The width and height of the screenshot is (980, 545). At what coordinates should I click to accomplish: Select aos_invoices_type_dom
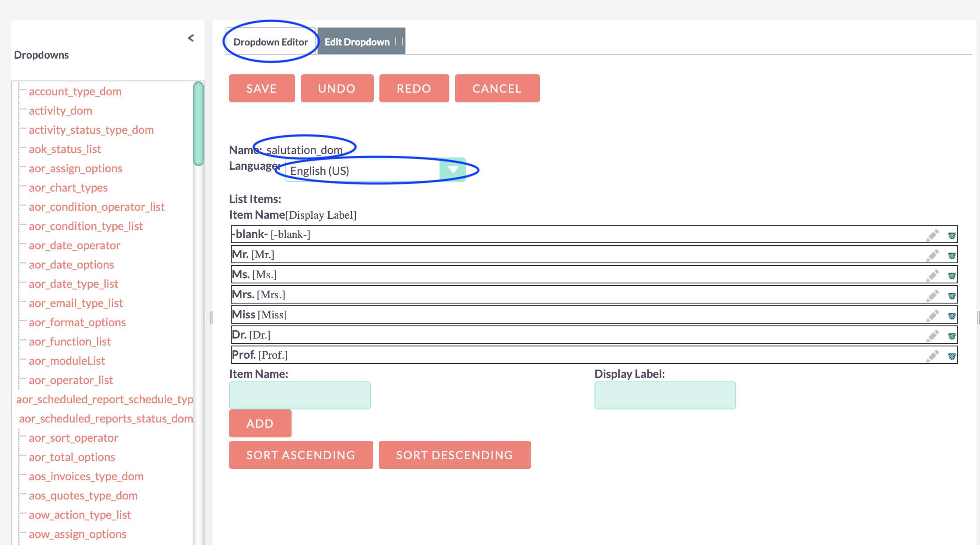86,476
